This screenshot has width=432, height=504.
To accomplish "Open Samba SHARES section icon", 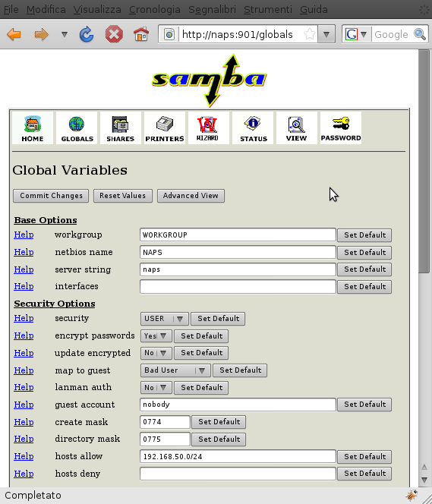I will click(121, 128).
